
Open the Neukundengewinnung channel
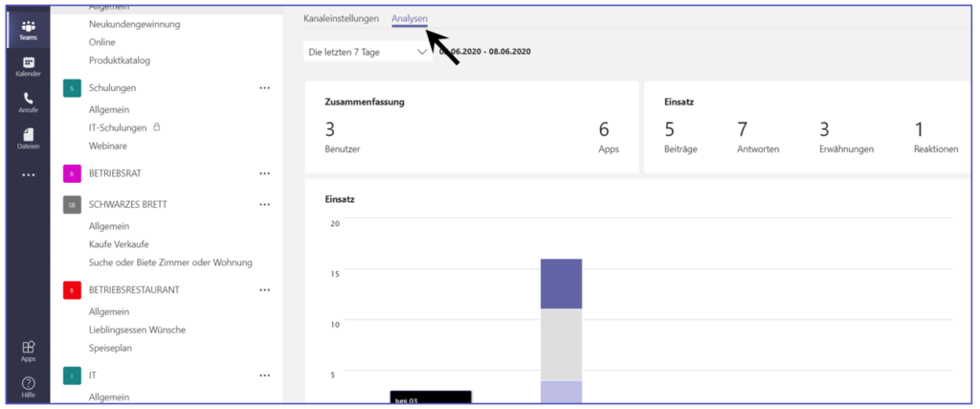134,24
